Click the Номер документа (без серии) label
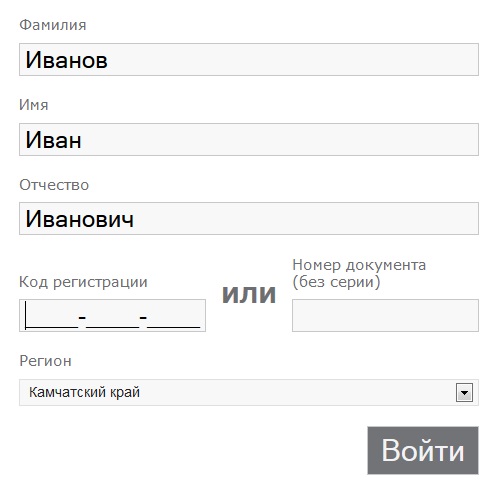This screenshot has height=484, width=486. point(359,273)
